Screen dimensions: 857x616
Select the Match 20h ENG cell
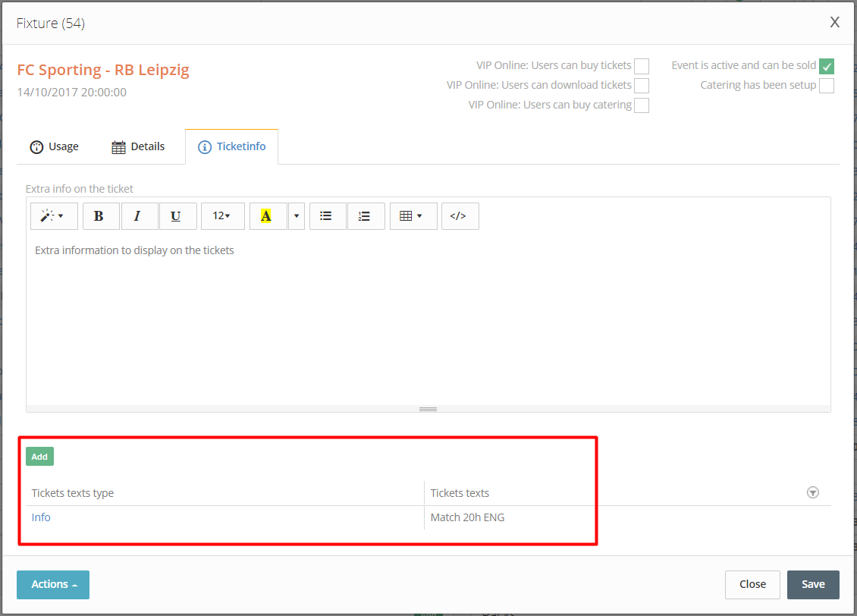pyautogui.click(x=467, y=517)
